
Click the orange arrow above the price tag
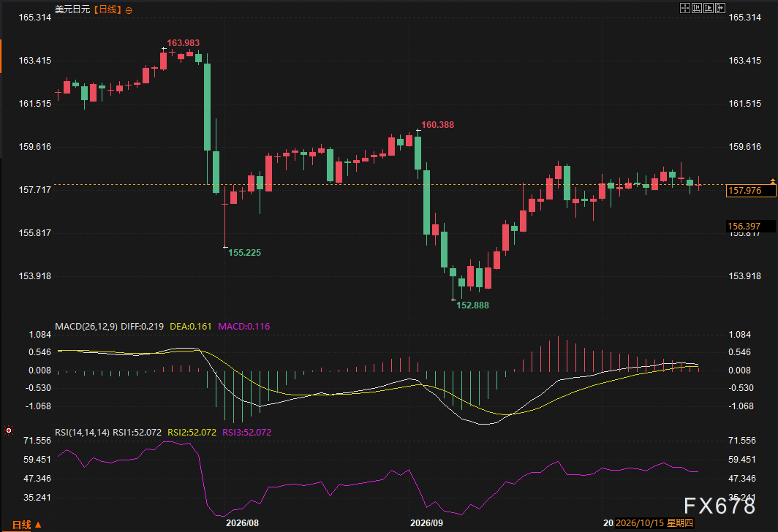pos(773,181)
